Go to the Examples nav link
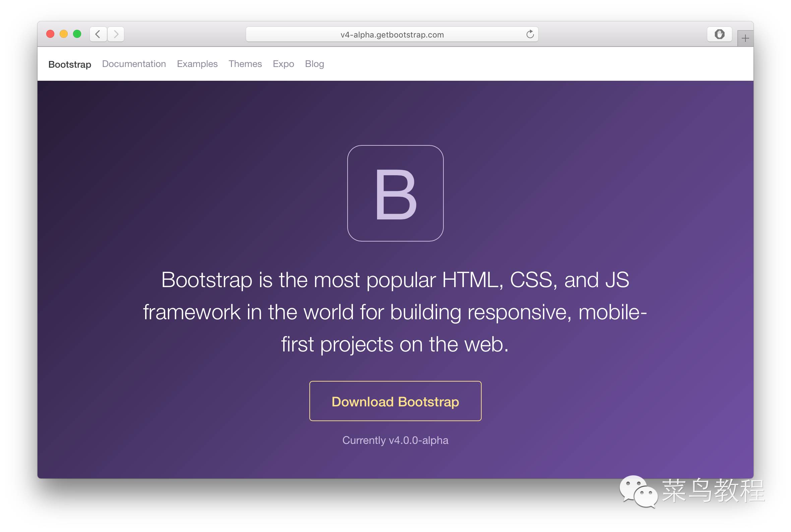 click(x=197, y=64)
